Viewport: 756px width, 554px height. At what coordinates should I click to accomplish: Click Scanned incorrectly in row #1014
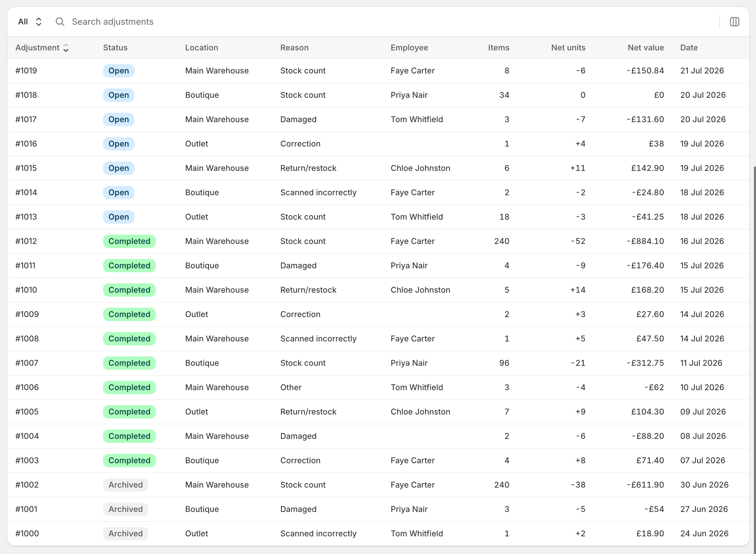[318, 193]
